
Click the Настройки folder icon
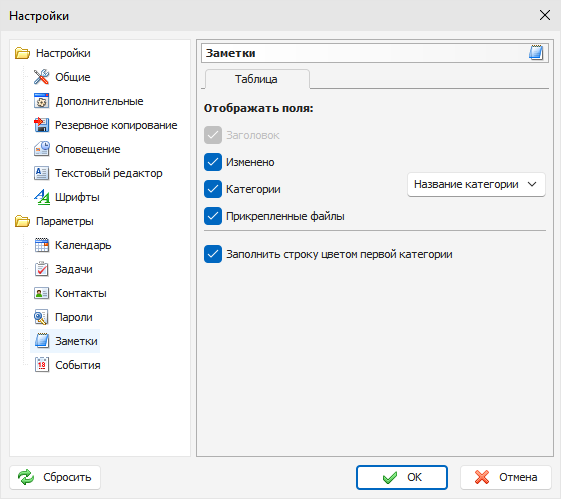tap(22, 53)
